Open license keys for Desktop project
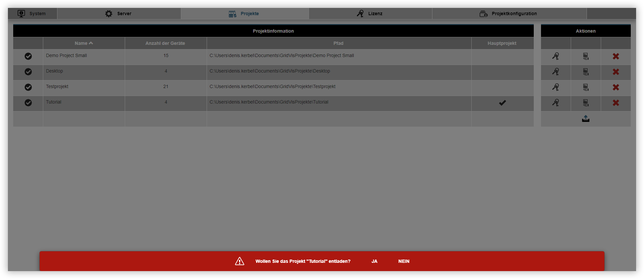Viewport: 644px width, 279px height. click(556, 72)
